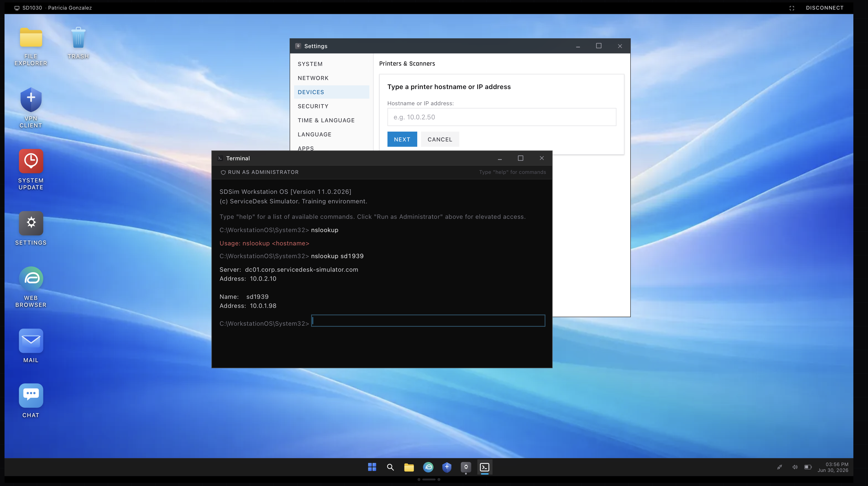
Task: Select SYSTEM in Settings sidebar
Action: click(332, 64)
